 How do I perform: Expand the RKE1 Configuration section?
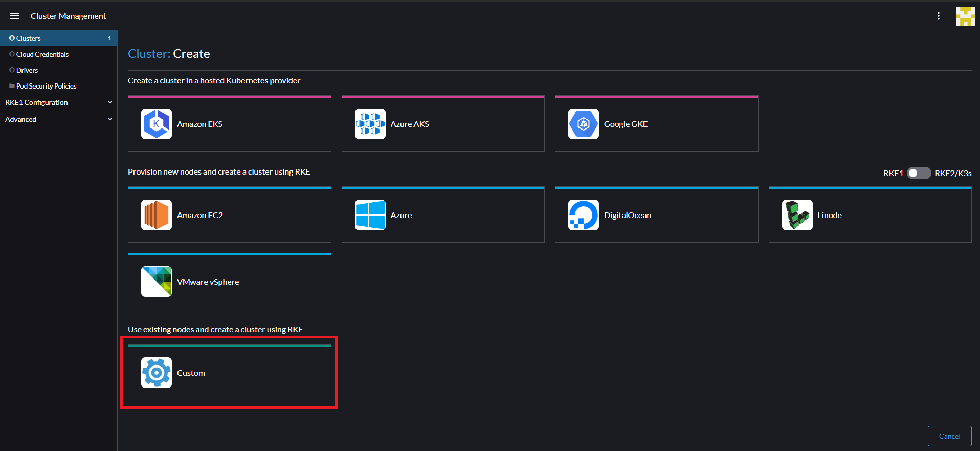coord(110,102)
